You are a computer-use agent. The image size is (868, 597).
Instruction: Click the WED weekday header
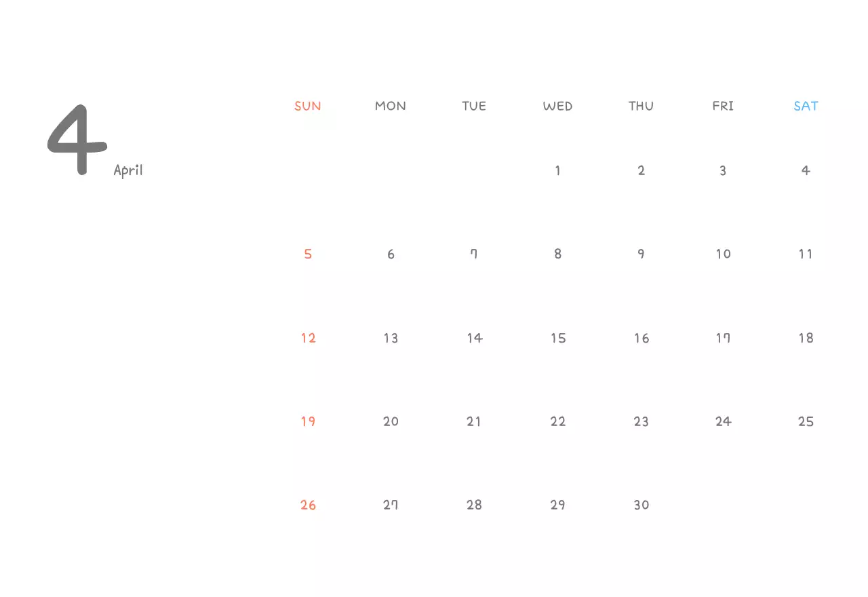coord(557,106)
